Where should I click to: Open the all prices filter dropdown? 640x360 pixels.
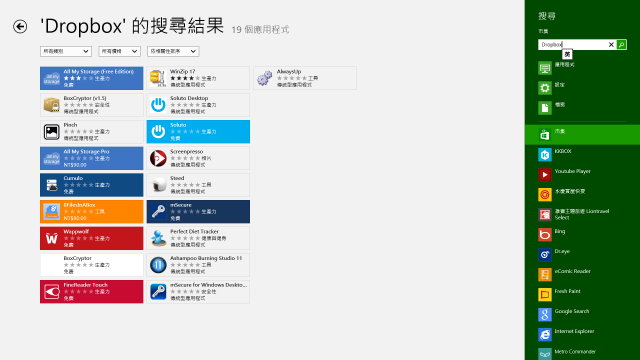[x=119, y=51]
